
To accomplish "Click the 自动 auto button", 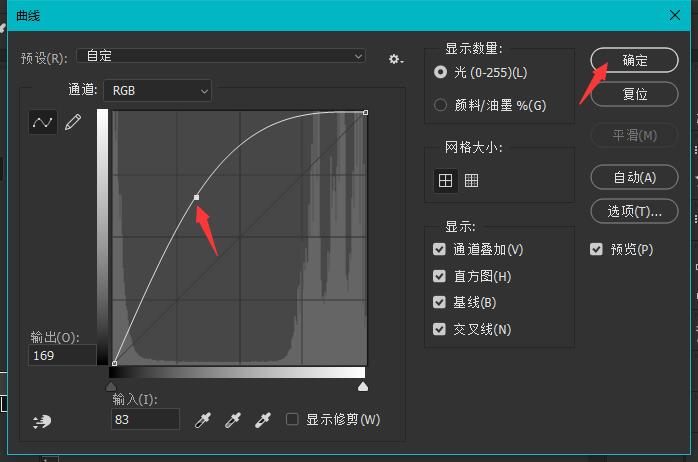I will click(x=634, y=178).
